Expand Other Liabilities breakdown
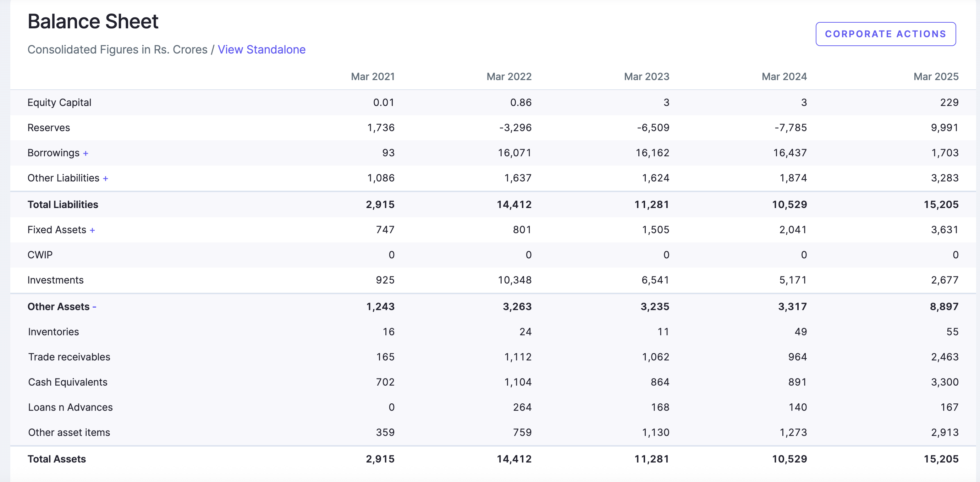Screen dimensions: 980x482 pos(105,178)
